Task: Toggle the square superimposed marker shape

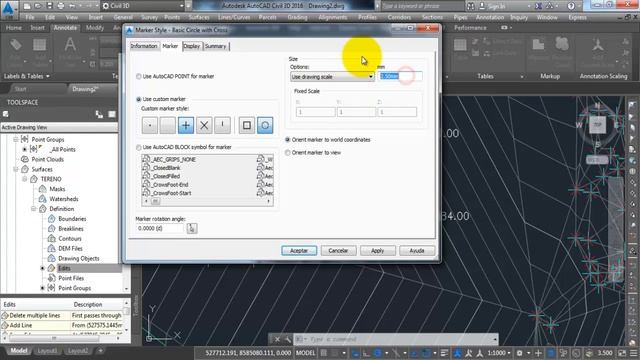Action: click(x=247, y=125)
